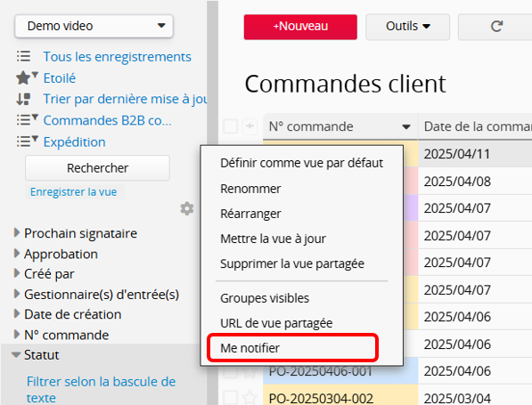
Task: Click the star icon next to Etoilé
Action: (x=23, y=78)
